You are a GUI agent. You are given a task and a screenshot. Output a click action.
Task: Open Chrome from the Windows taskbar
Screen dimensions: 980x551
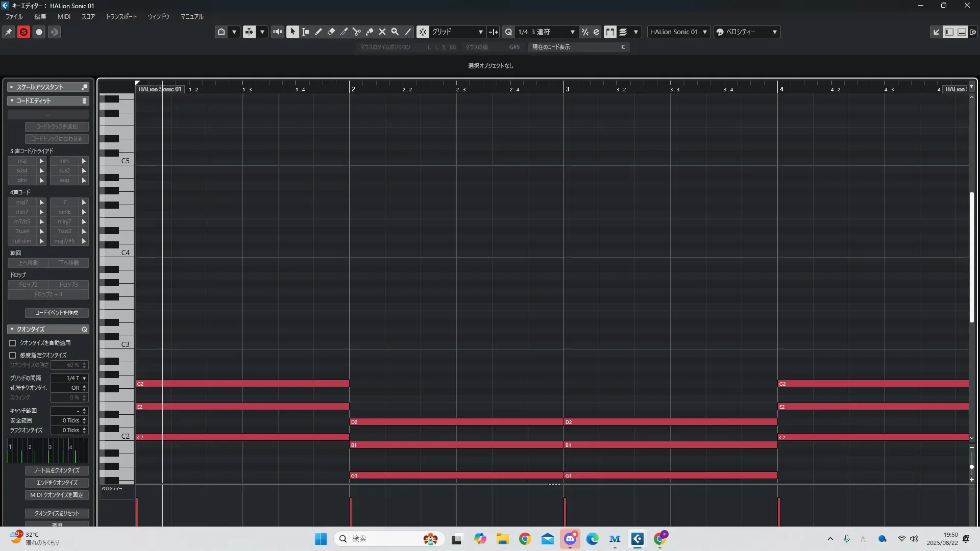525,539
